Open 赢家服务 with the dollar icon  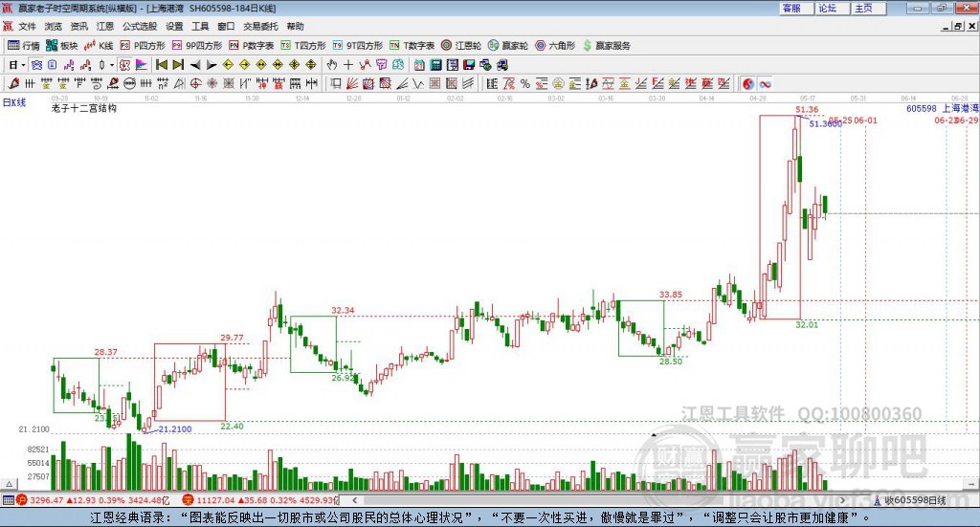(x=606, y=46)
